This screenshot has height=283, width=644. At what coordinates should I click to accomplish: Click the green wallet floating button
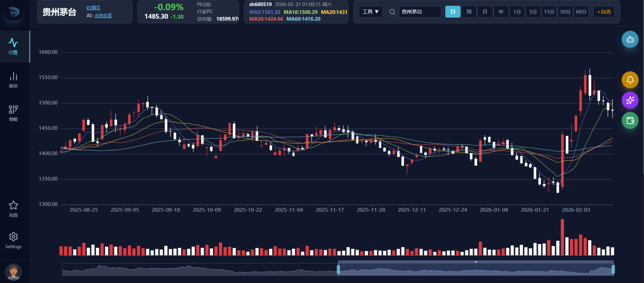(x=630, y=120)
